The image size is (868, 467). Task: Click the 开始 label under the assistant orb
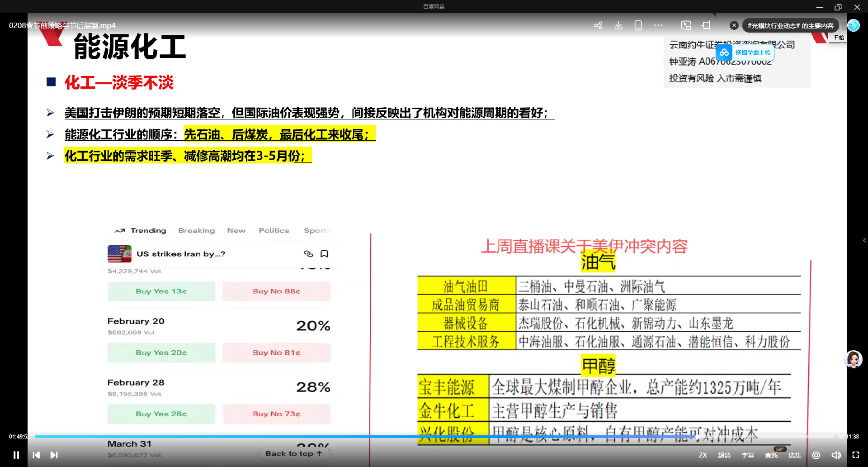(x=839, y=38)
